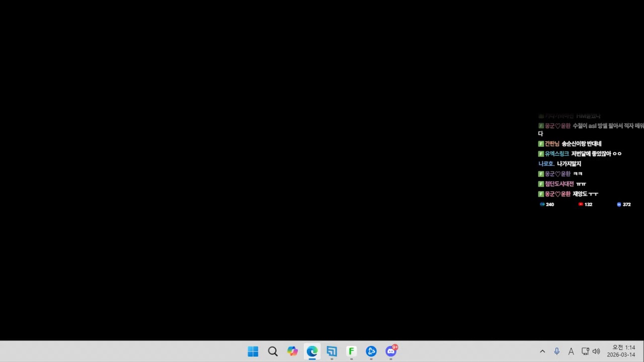This screenshot has width=644, height=362.
Task: Open volume control speaker icon
Action: pos(596,351)
